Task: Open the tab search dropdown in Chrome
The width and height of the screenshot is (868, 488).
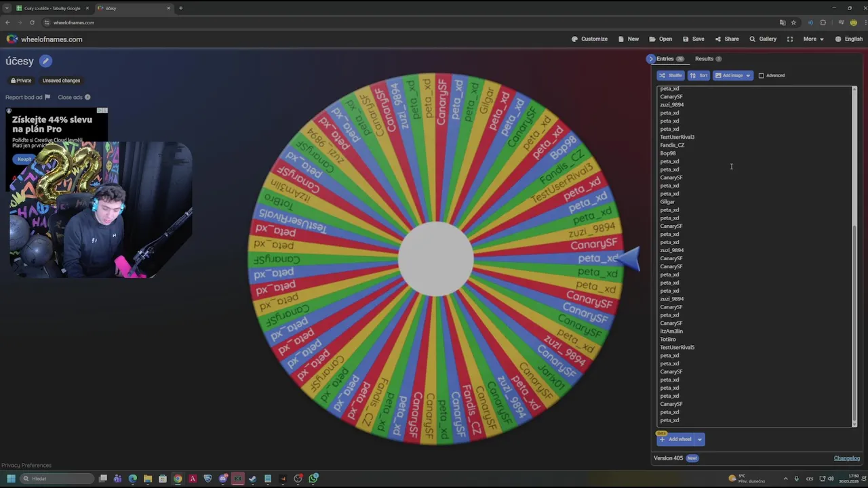Action: (x=7, y=8)
